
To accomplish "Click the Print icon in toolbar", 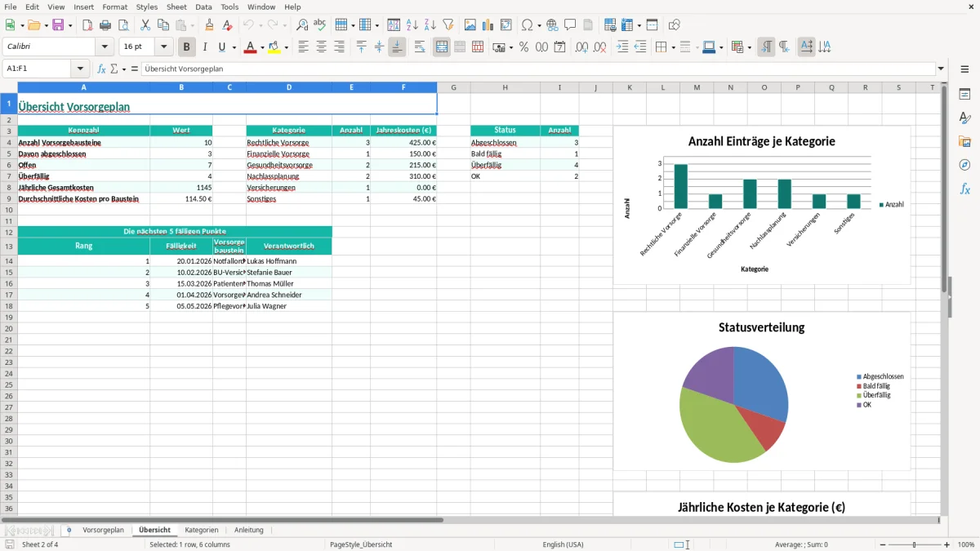I will pyautogui.click(x=105, y=25).
